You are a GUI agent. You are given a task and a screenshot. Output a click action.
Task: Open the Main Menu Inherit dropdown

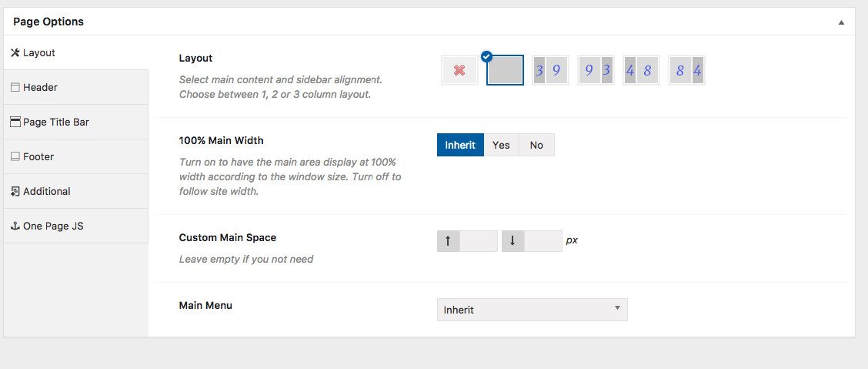click(532, 310)
